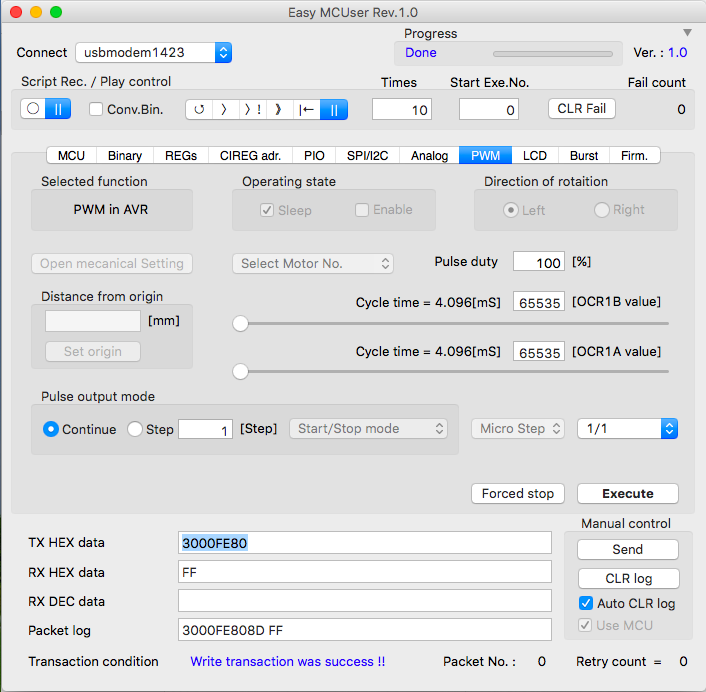The height and width of the screenshot is (692, 706).
Task: Open the Connect usbmodem1423 port dropdown
Action: point(154,53)
